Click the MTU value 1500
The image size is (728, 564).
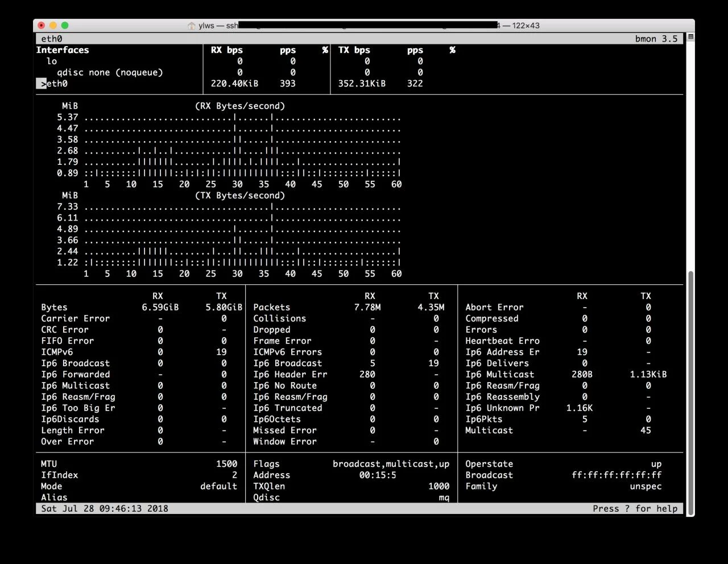pos(226,464)
